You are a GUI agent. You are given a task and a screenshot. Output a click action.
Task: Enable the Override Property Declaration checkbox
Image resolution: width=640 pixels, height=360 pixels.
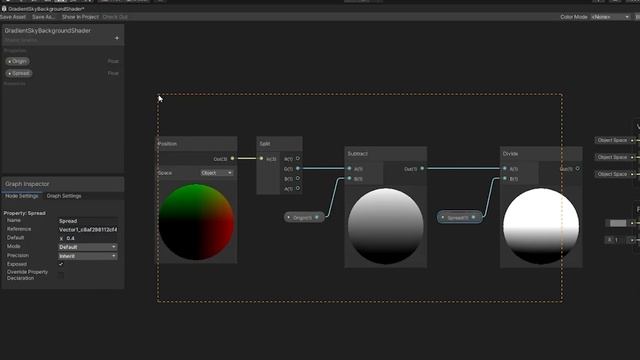(x=61, y=275)
